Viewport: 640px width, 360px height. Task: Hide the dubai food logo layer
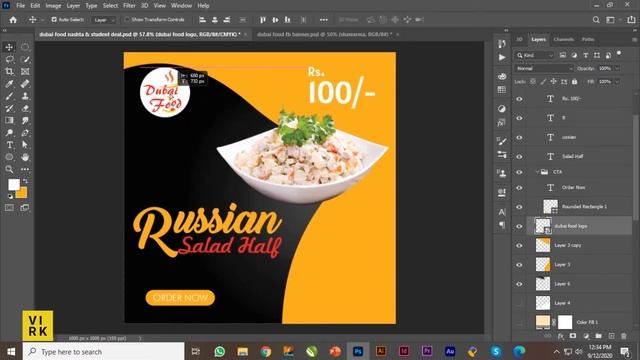click(x=519, y=226)
